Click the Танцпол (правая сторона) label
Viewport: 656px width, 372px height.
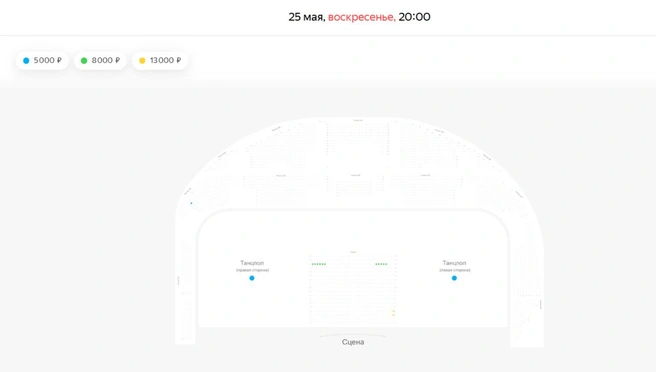pos(252,266)
